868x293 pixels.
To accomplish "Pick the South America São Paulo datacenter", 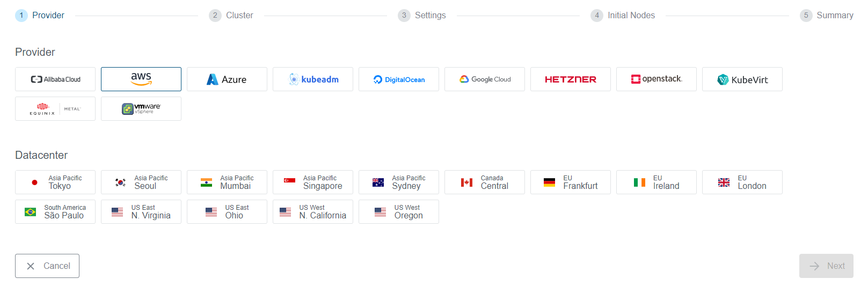I will pos(55,212).
